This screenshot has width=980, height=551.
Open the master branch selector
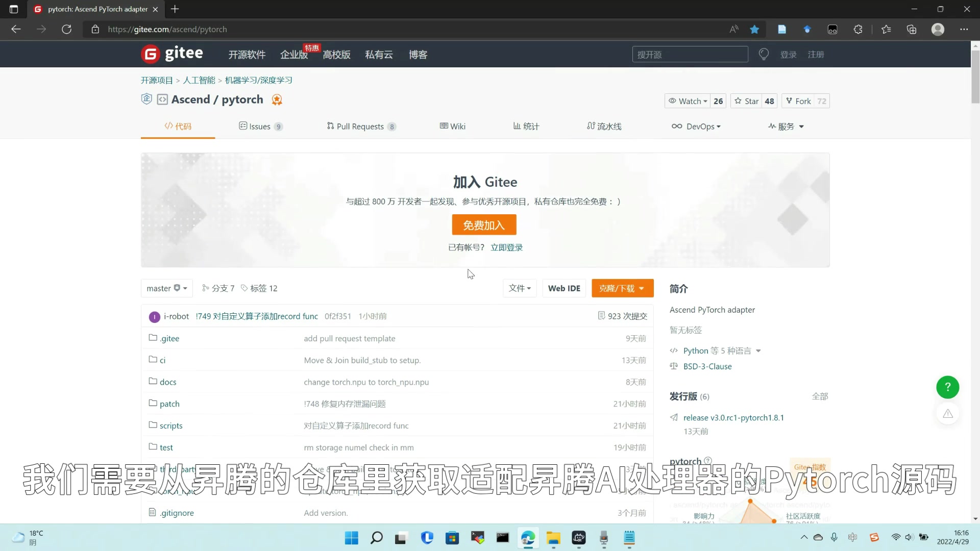point(166,288)
